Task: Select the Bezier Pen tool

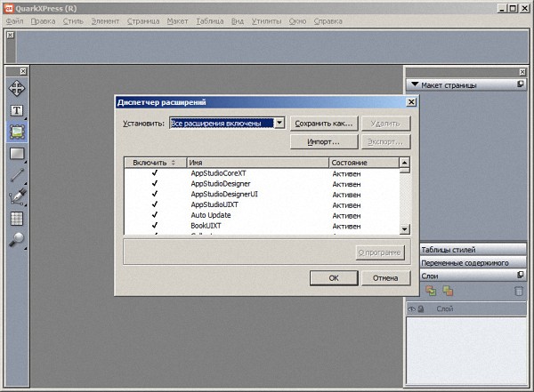Action: point(17,196)
